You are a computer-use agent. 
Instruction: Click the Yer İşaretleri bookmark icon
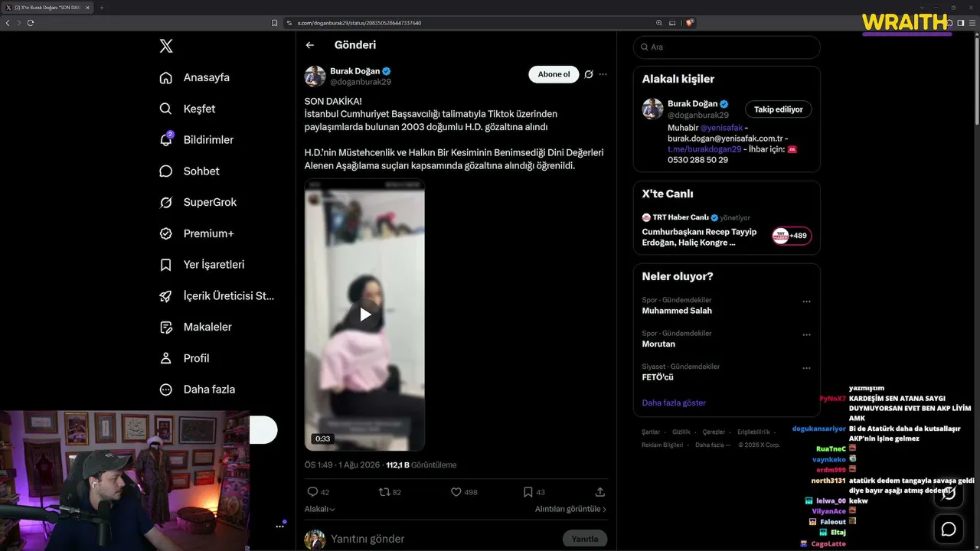click(165, 265)
